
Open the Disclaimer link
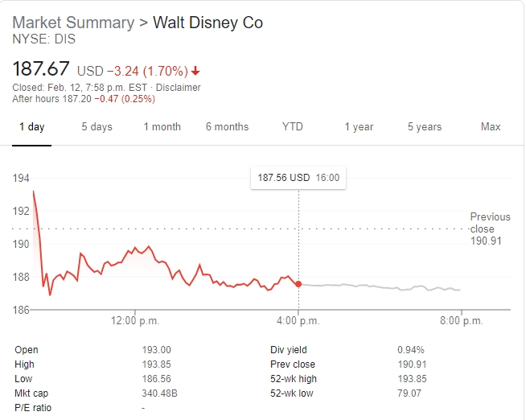coord(179,88)
